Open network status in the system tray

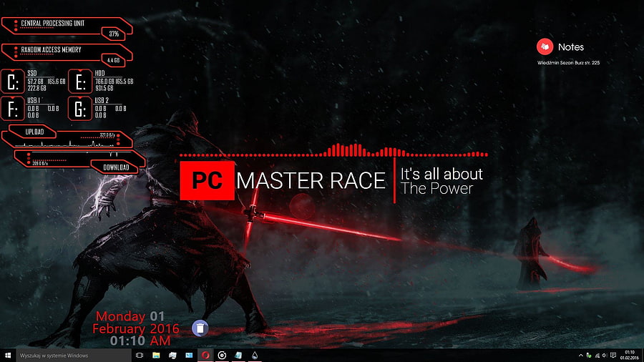pyautogui.click(x=597, y=356)
